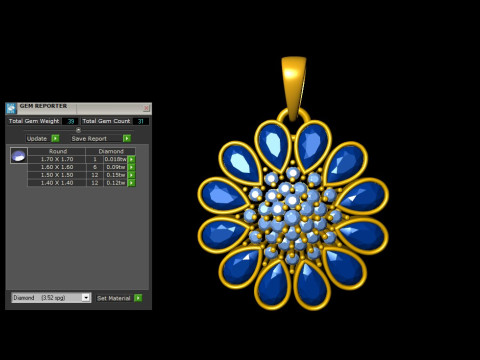Image resolution: width=480 pixels, height=360 pixels.
Task: Click the green arrow next to Save Report
Action: click(x=127, y=138)
